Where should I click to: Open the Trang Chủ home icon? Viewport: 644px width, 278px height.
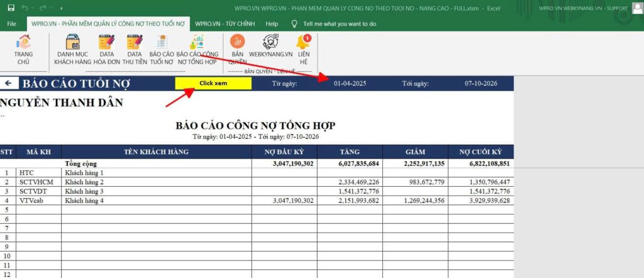click(23, 49)
